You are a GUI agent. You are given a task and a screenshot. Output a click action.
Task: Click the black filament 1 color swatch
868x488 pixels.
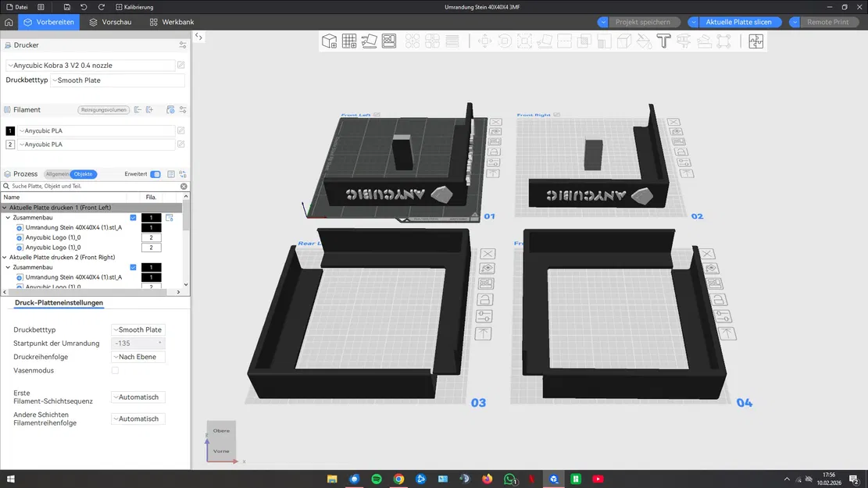[10, 130]
